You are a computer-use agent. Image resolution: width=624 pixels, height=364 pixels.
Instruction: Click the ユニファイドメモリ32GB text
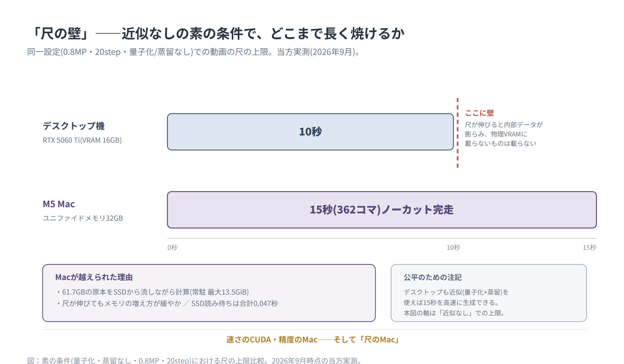pos(83,218)
